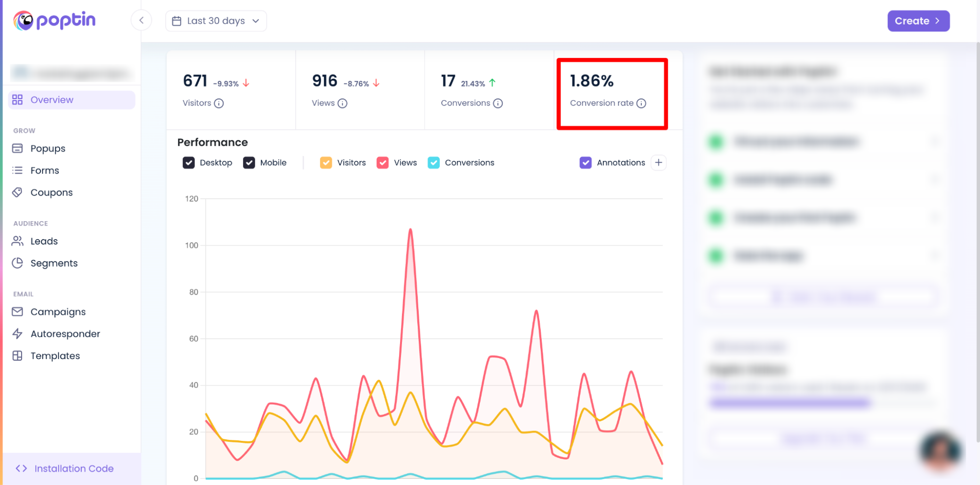Toggle the Visitors series checkbox
This screenshot has width=980, height=485.
tap(326, 163)
